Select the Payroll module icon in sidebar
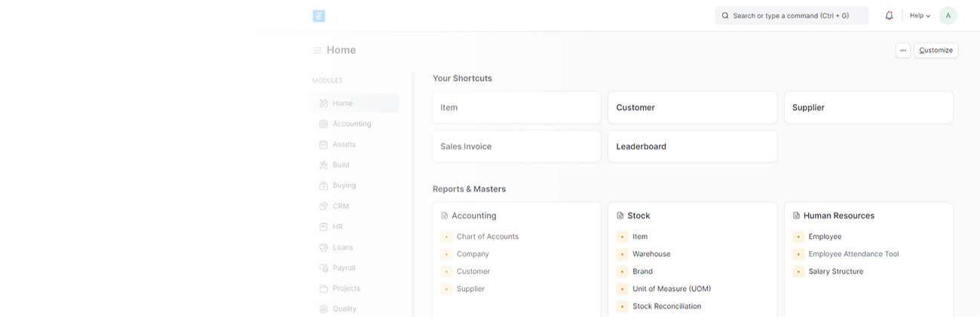980x318 pixels. tap(323, 268)
